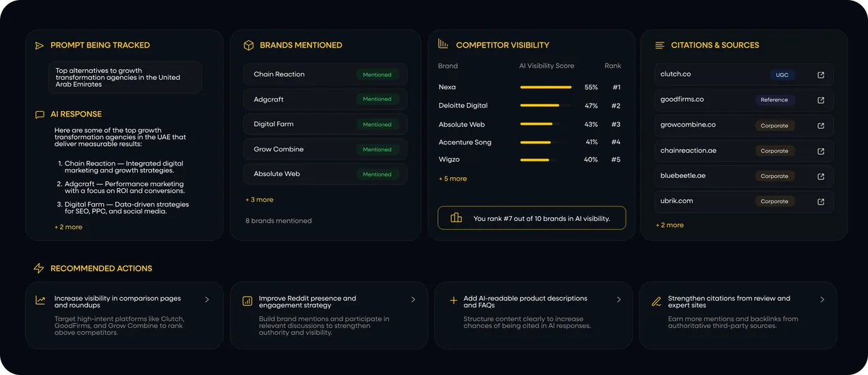Click the tracked prompt text box

point(125,77)
